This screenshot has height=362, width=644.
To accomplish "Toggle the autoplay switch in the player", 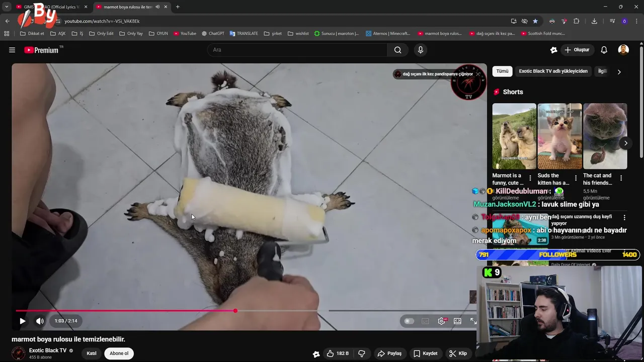I will [409, 321].
